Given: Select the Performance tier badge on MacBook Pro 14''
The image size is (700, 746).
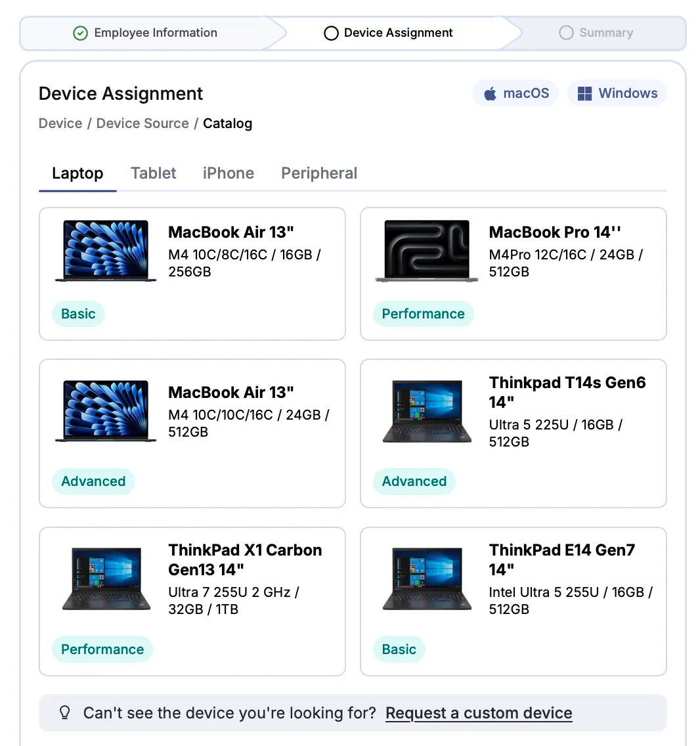Looking at the screenshot, I should point(424,314).
